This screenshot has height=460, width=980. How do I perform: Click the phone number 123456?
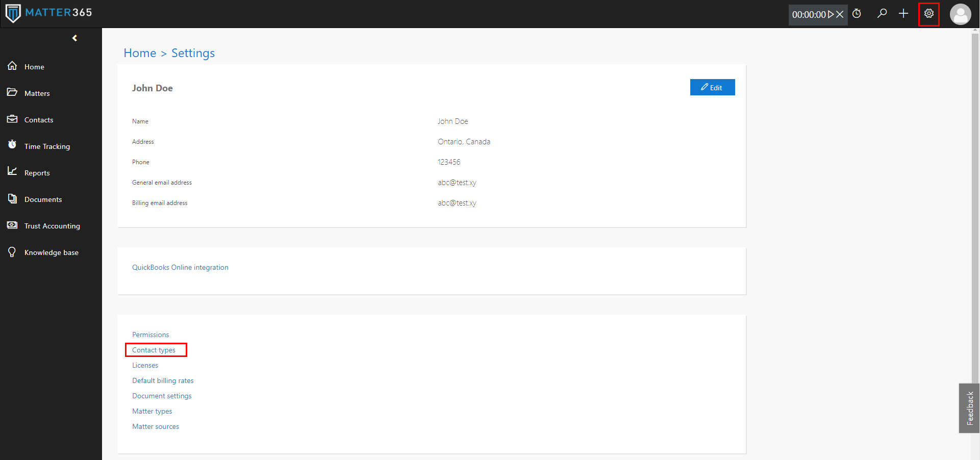click(449, 162)
